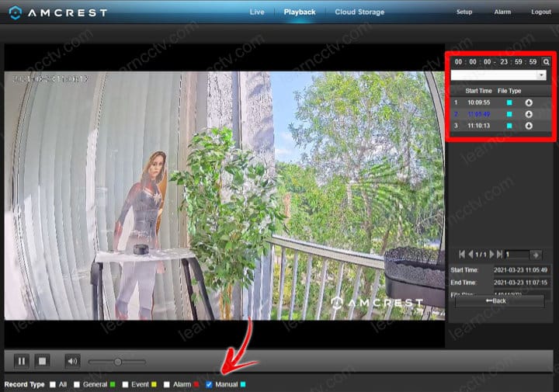Enable the Alarm record type checkbox

coord(167,384)
